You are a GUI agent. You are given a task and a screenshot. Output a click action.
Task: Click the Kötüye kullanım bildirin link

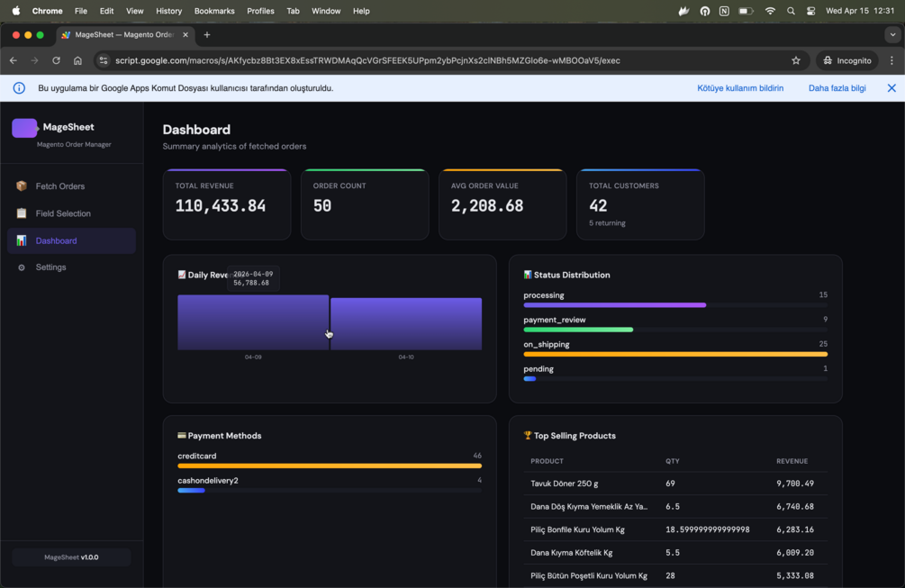pos(740,88)
